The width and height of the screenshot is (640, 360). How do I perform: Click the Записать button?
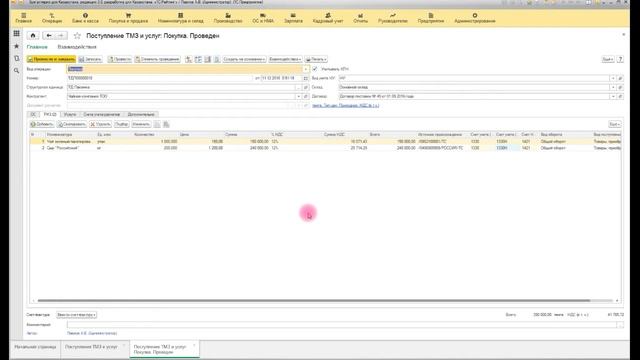pos(90,59)
